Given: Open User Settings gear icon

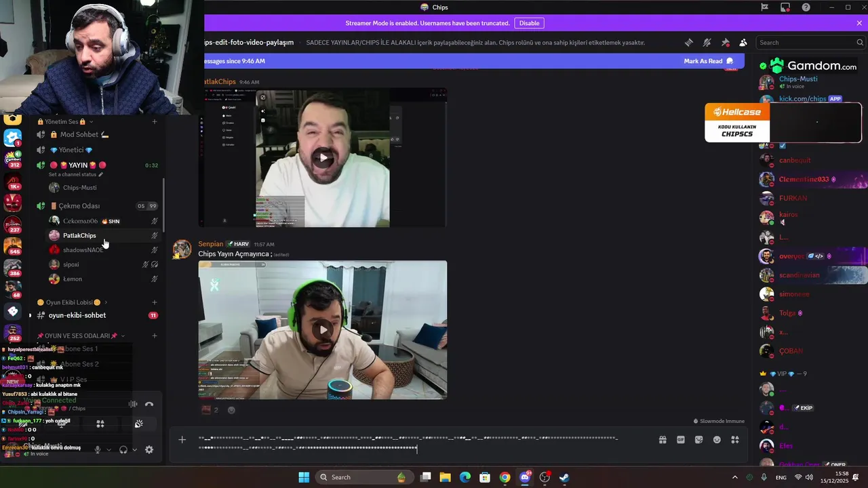Looking at the screenshot, I should coord(149,449).
